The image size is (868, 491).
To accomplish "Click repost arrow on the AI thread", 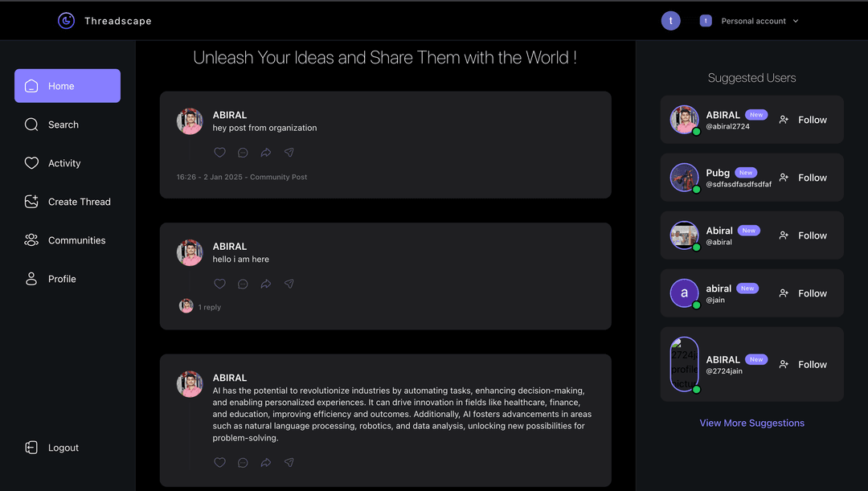I will 266,463.
